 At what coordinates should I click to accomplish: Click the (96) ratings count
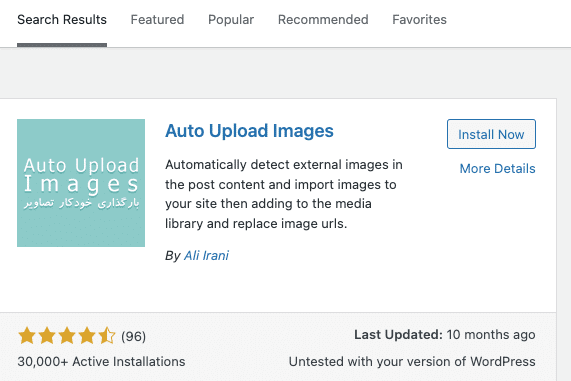coord(133,336)
